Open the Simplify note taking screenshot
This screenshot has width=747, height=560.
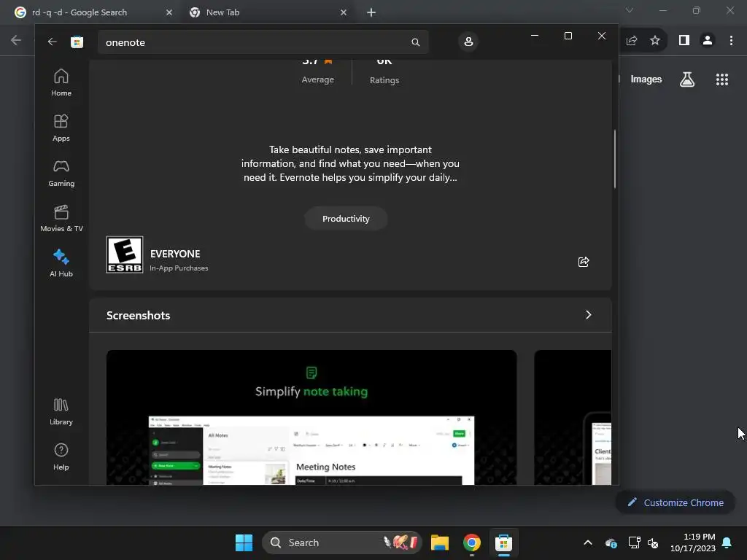[311, 417]
